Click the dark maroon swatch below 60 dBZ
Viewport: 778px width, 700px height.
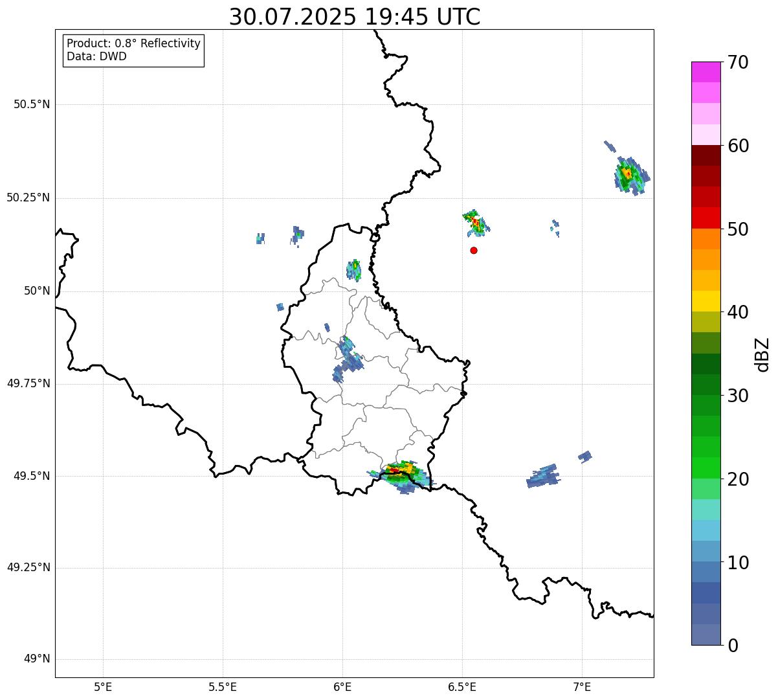[x=706, y=155]
